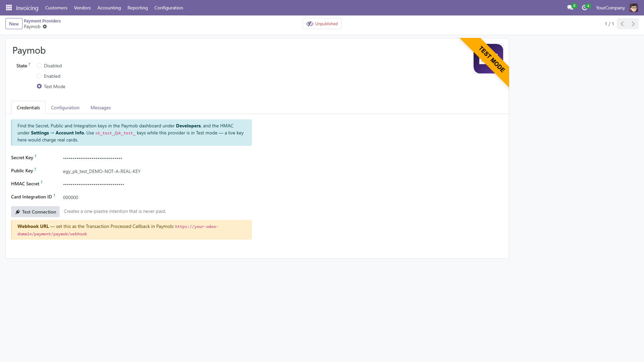Click the webhook URL code text
The height and width of the screenshot is (362, 644).
coord(118,230)
